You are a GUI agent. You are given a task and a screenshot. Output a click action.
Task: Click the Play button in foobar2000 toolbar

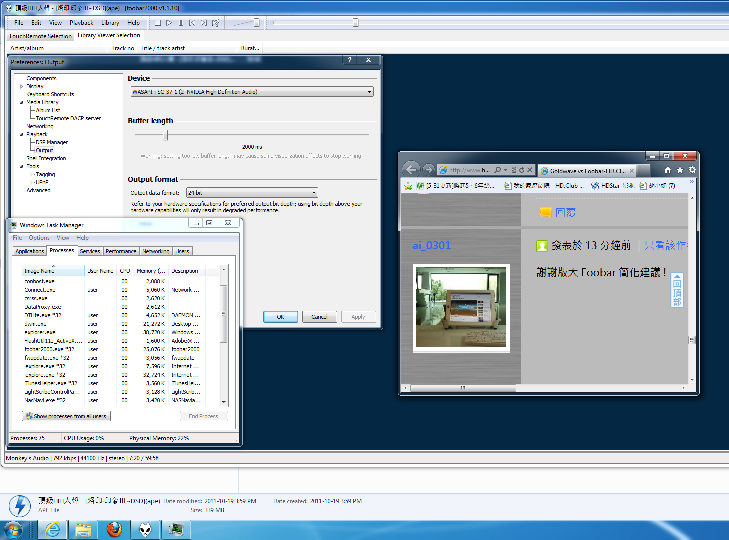tap(169, 23)
